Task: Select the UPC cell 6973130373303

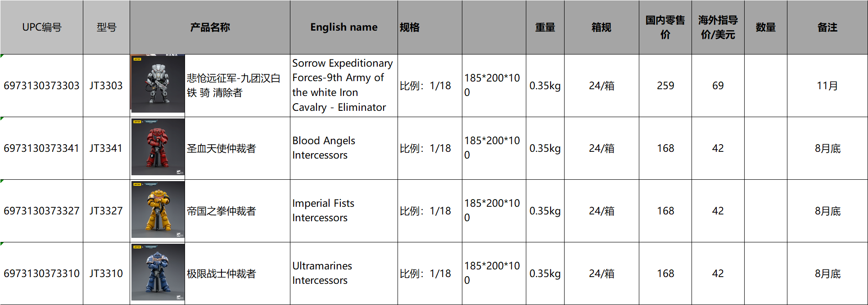Action: pyautogui.click(x=41, y=86)
